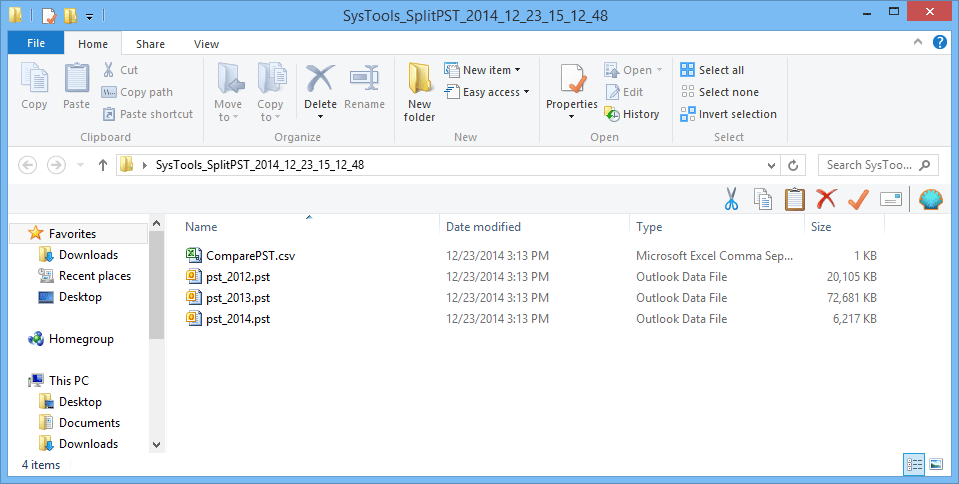This screenshot has width=959, height=484.
Task: Select the pst_2013.pst file
Action: 238,298
